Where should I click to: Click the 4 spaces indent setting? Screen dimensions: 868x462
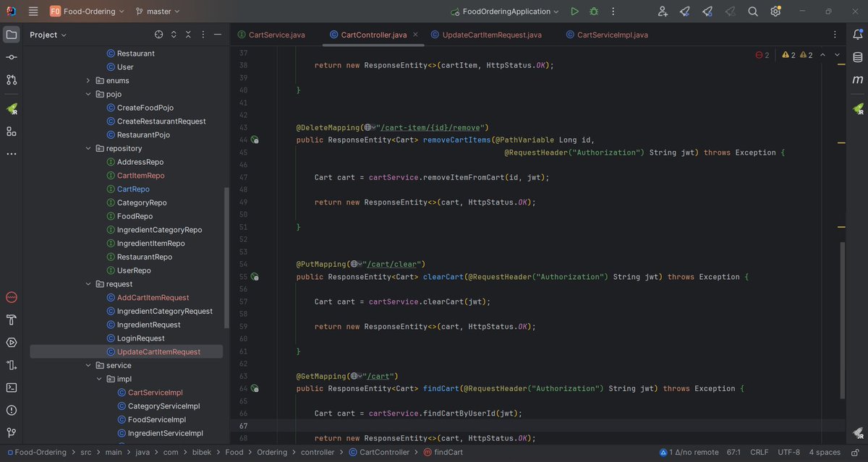coord(825,453)
